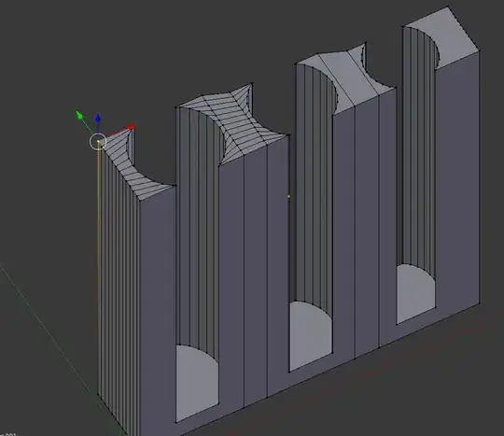Select the light floor face of the rightmost arch
The image size is (504, 436).
415,293
